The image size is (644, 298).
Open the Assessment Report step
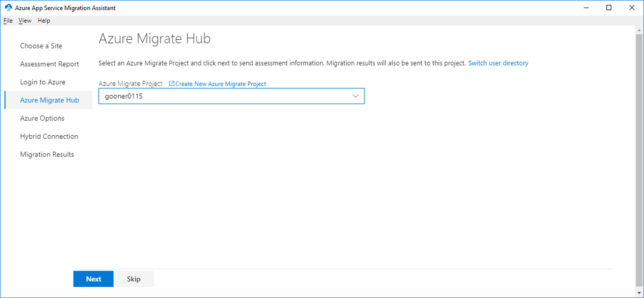pyautogui.click(x=49, y=64)
